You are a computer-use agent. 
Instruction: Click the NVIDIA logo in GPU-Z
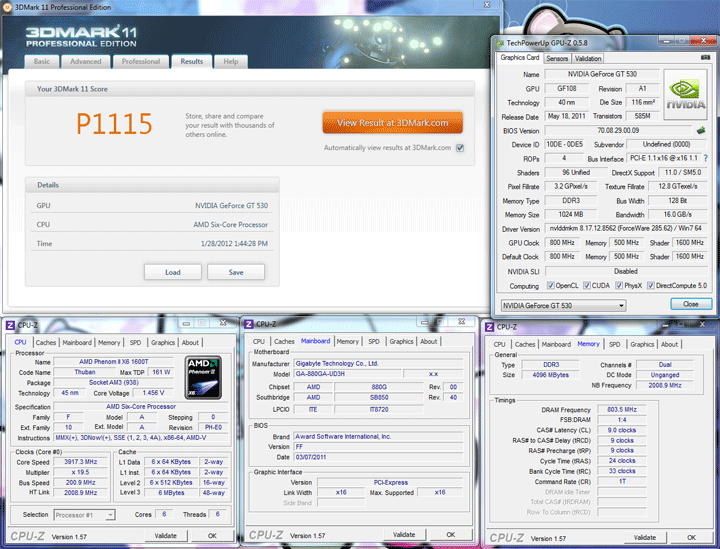coord(685,95)
